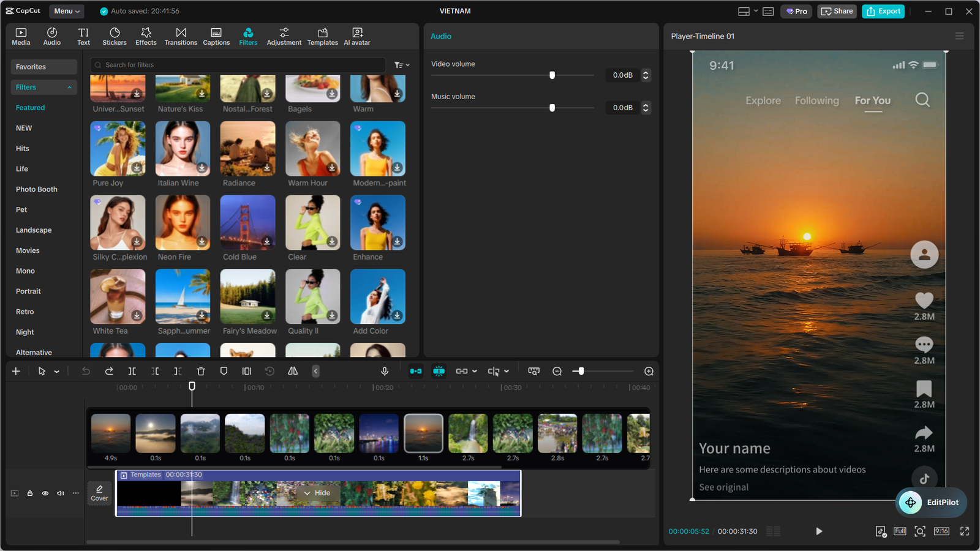Open the AI avatar panel
This screenshot has height=551, width=980.
356,36
